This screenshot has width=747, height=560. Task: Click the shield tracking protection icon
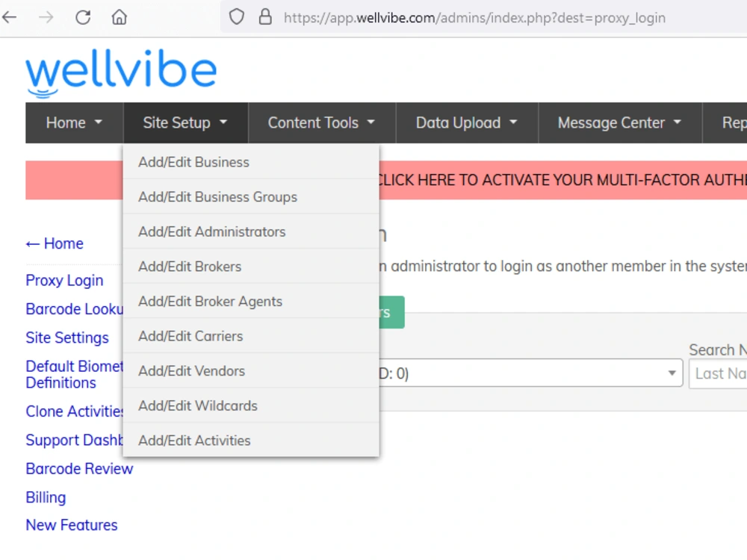click(x=237, y=17)
